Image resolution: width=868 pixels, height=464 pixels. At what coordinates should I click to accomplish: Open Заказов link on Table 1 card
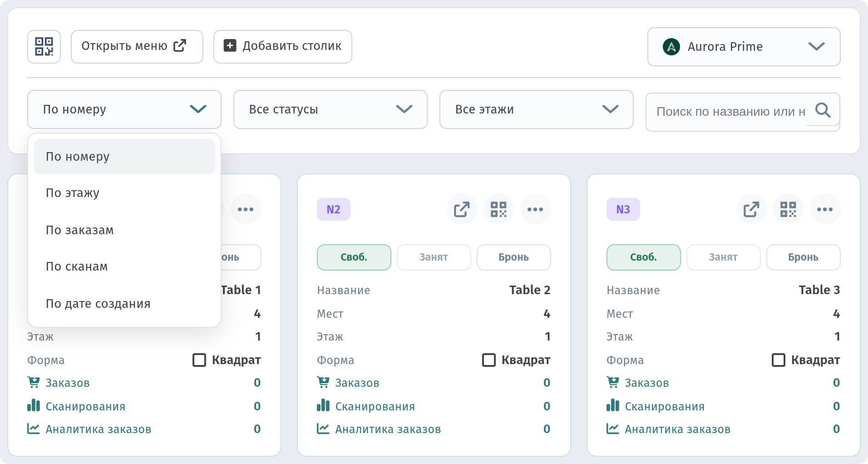coord(68,383)
